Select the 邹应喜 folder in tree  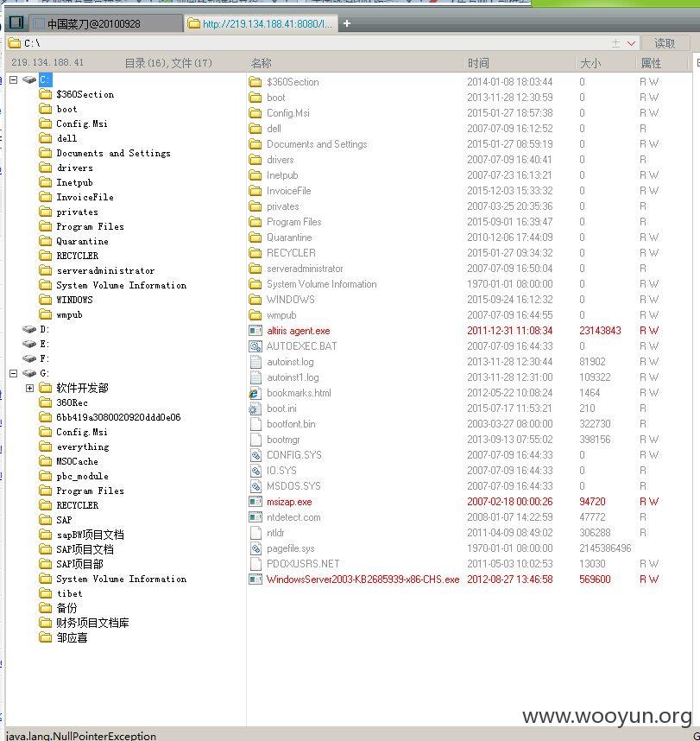pos(72,637)
